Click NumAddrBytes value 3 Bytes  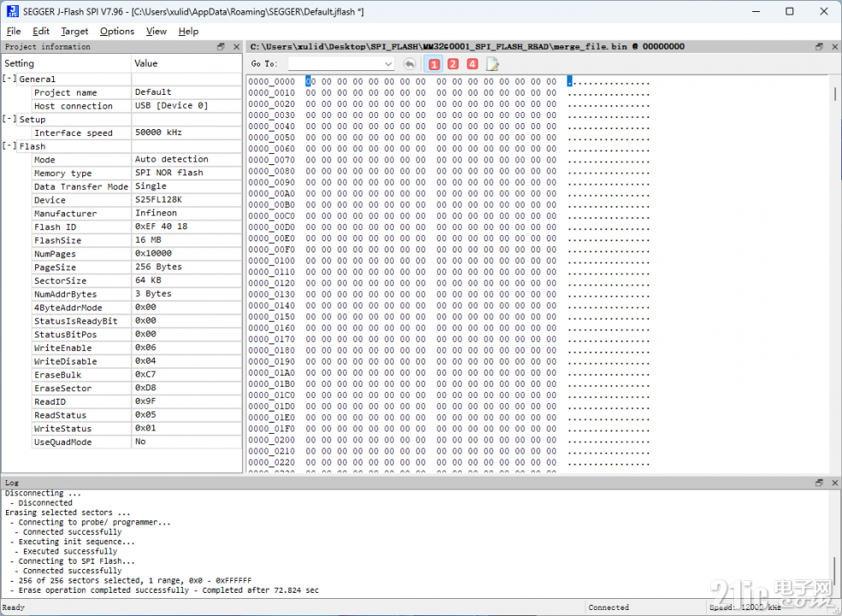pyautogui.click(x=153, y=293)
